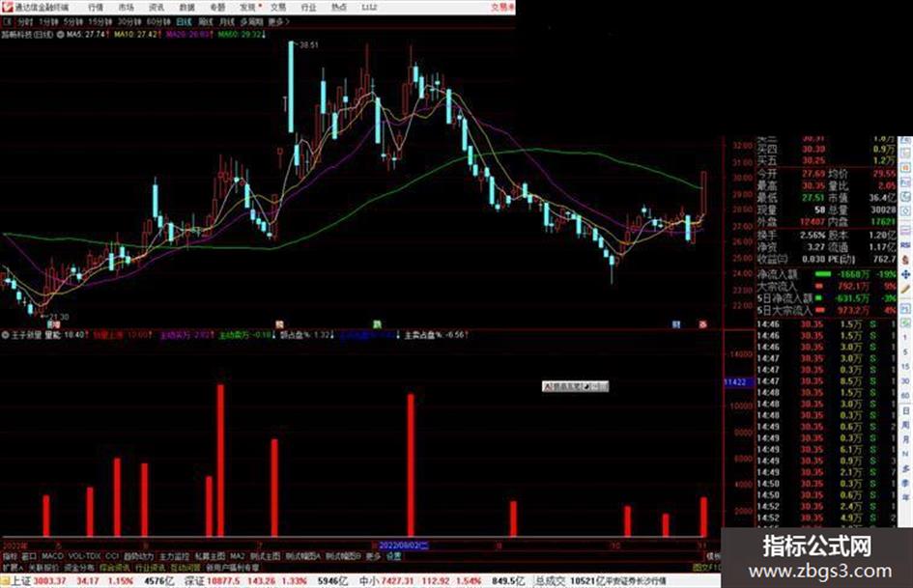
Task: Click the 设置 indicator settings button
Action: (393, 556)
